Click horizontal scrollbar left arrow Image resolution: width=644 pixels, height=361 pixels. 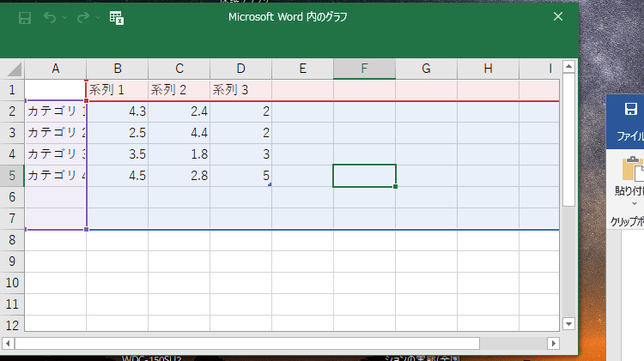[9, 343]
